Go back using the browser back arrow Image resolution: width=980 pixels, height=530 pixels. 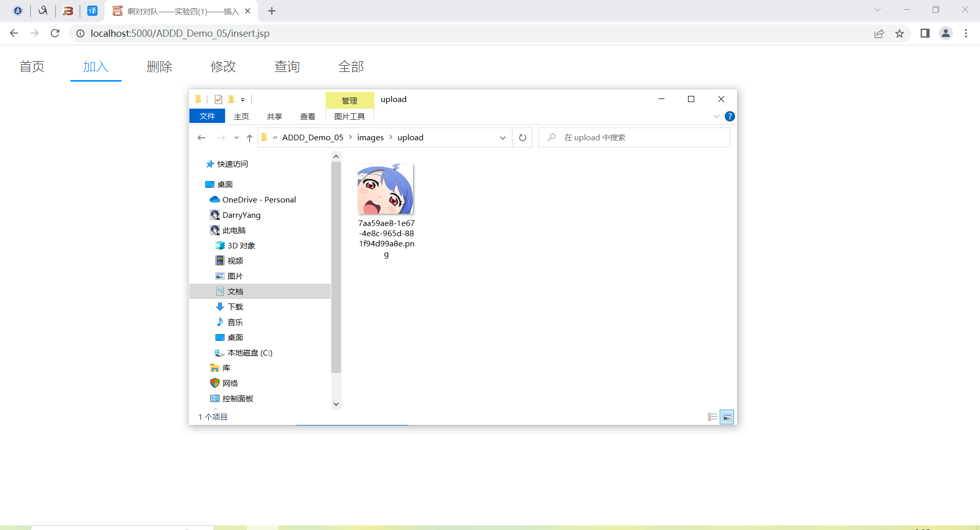(14, 33)
